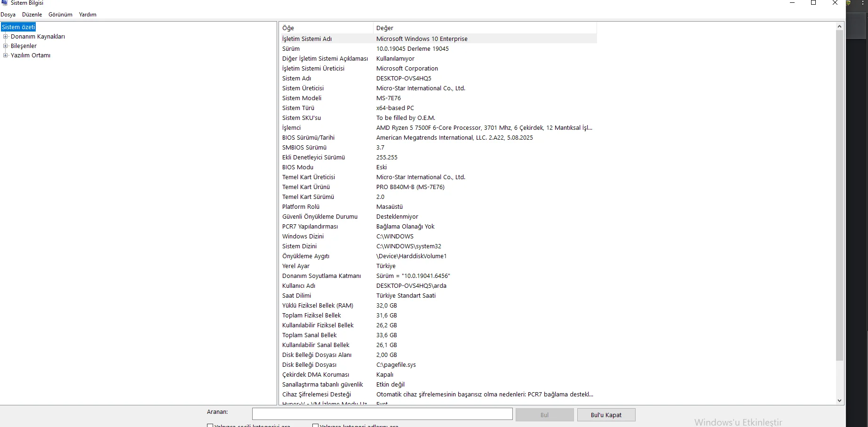Select Sistem özeti in the tree

click(x=18, y=27)
